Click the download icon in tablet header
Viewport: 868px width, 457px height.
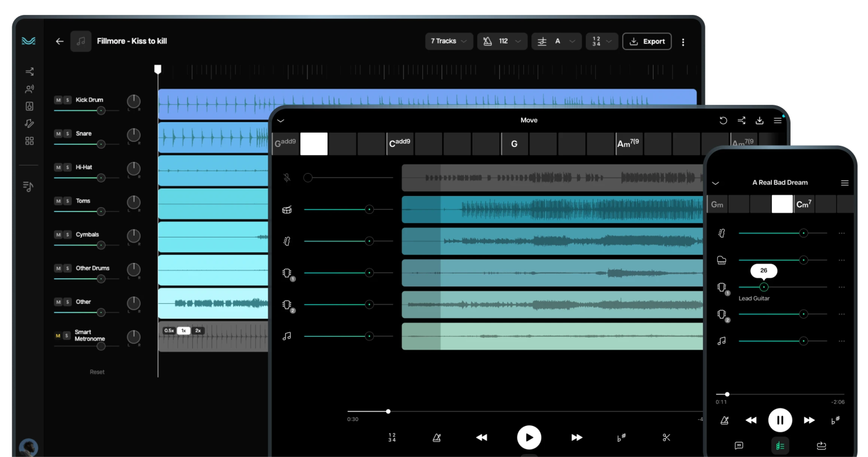pyautogui.click(x=759, y=120)
